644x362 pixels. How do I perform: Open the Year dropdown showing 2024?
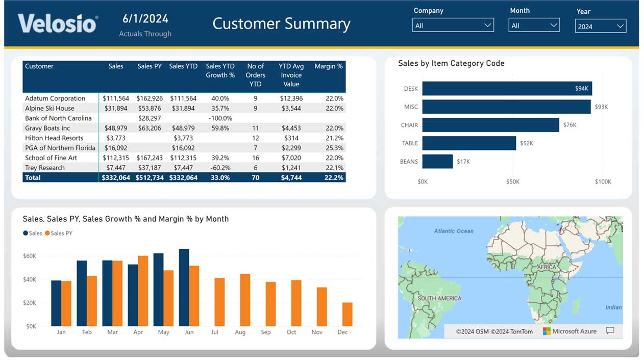[x=601, y=26]
